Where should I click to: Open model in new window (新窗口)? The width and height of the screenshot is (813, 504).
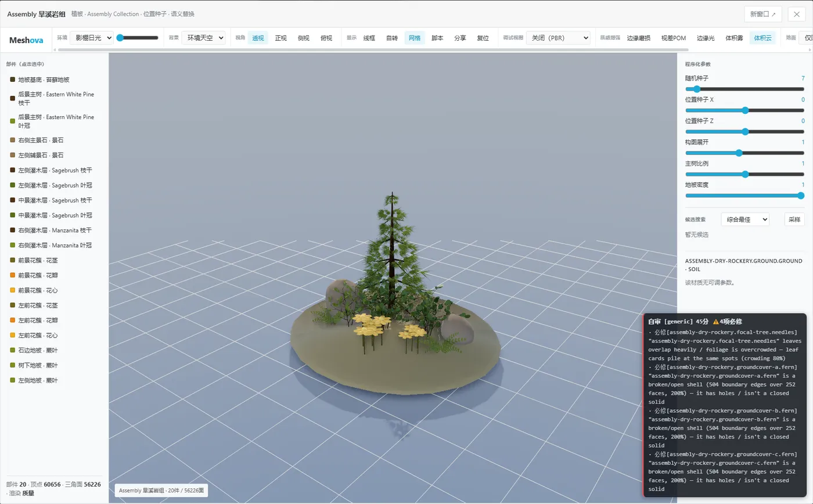pos(762,14)
